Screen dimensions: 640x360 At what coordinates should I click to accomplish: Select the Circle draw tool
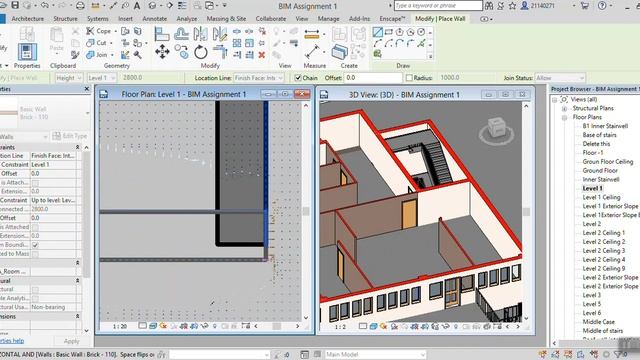click(x=421, y=32)
